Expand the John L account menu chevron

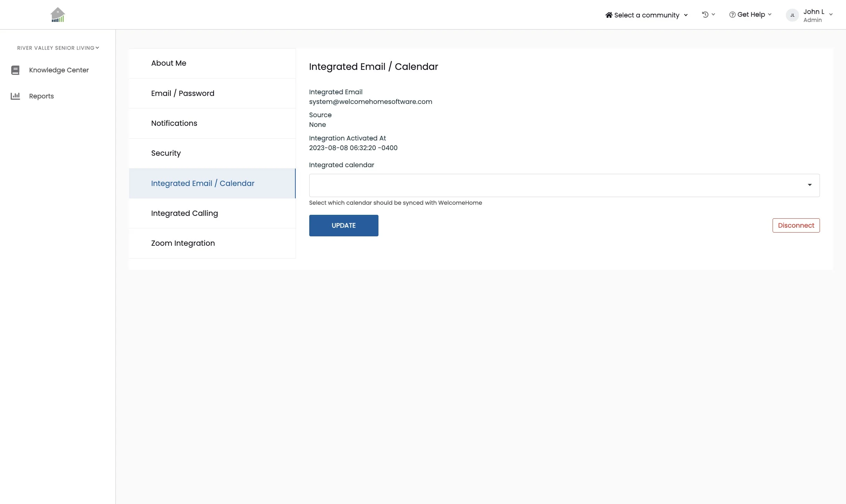click(x=831, y=15)
